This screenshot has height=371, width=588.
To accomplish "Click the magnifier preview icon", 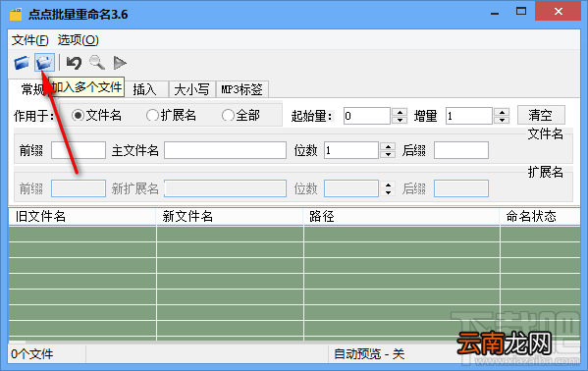I will 97,63.
